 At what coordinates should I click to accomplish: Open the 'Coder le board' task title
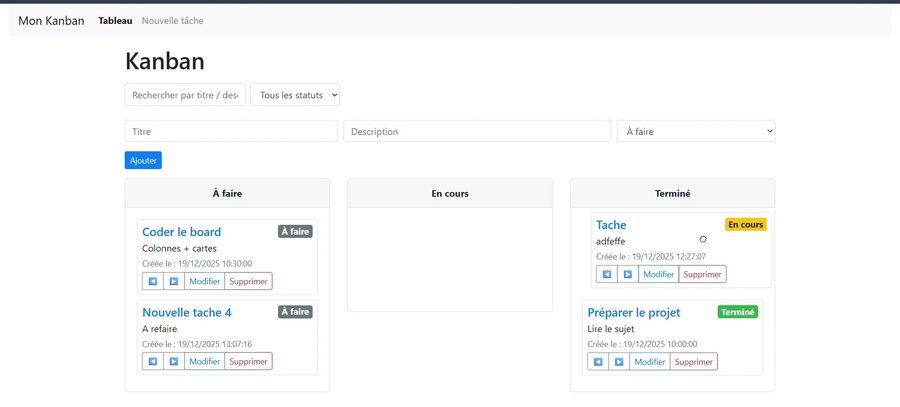point(181,232)
